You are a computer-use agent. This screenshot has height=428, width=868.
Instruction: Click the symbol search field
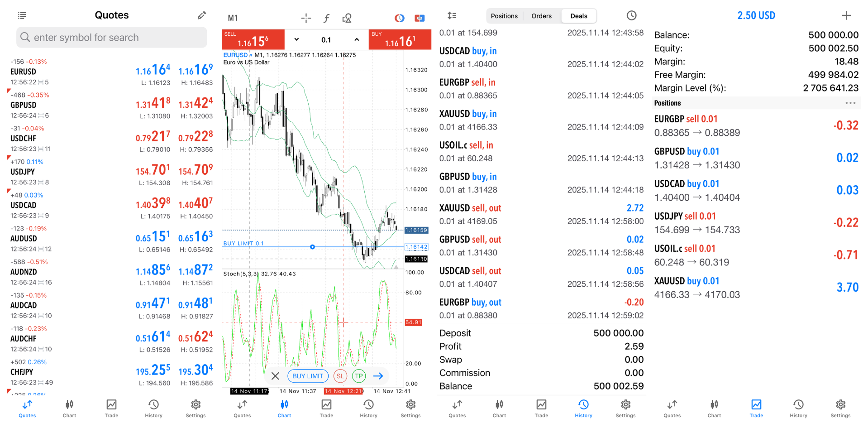[x=112, y=37]
